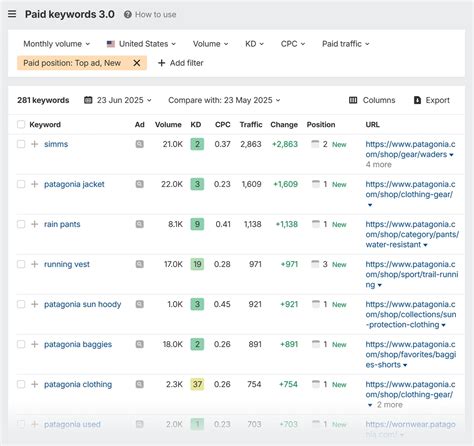Click the ad preview icon for running vest
This screenshot has height=446, width=474.
(x=140, y=264)
